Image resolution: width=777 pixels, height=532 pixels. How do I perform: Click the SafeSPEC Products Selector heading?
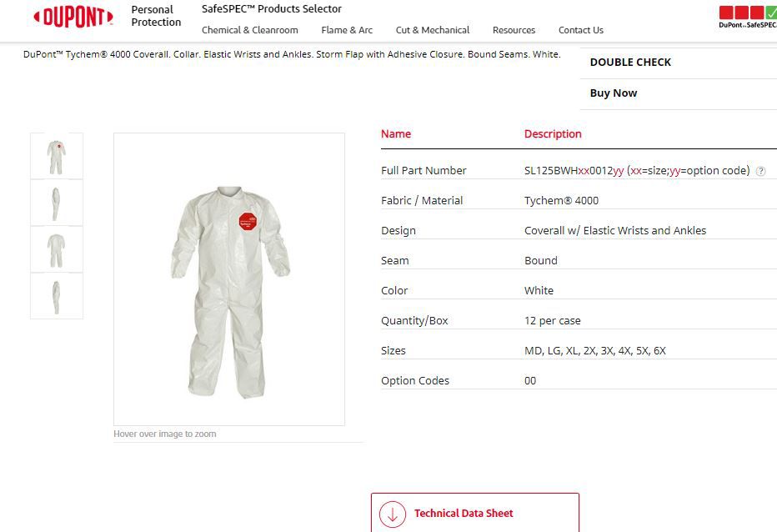tap(272, 9)
